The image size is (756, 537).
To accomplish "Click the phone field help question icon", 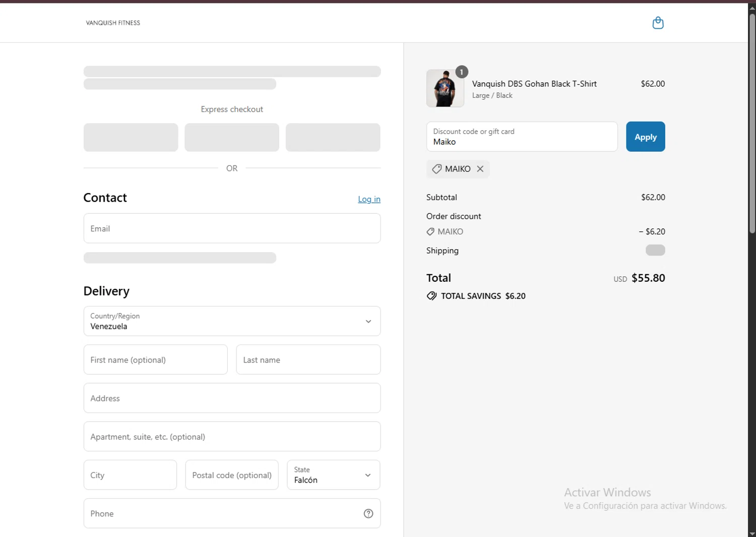I will pyautogui.click(x=368, y=513).
